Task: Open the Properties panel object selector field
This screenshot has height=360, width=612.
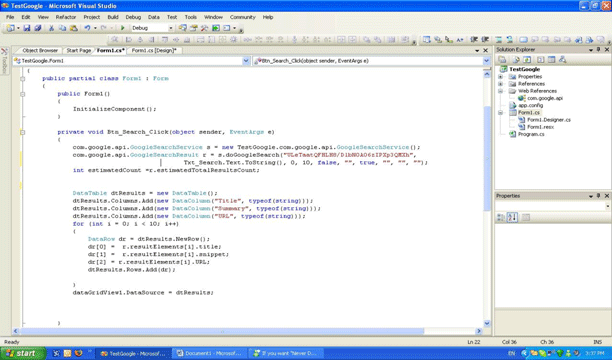Action: [x=552, y=206]
